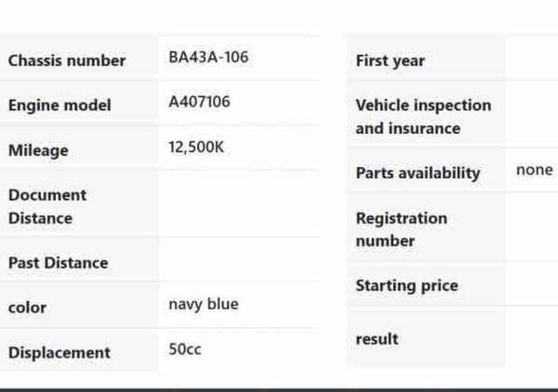The width and height of the screenshot is (558, 392).
Task: Click the Engine model label
Action: 60,105
